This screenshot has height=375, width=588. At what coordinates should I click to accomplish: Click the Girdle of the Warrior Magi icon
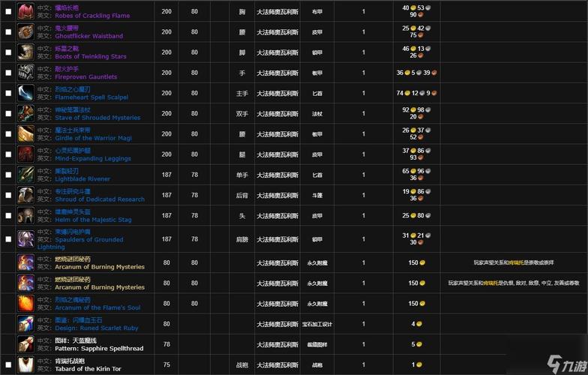click(25, 133)
